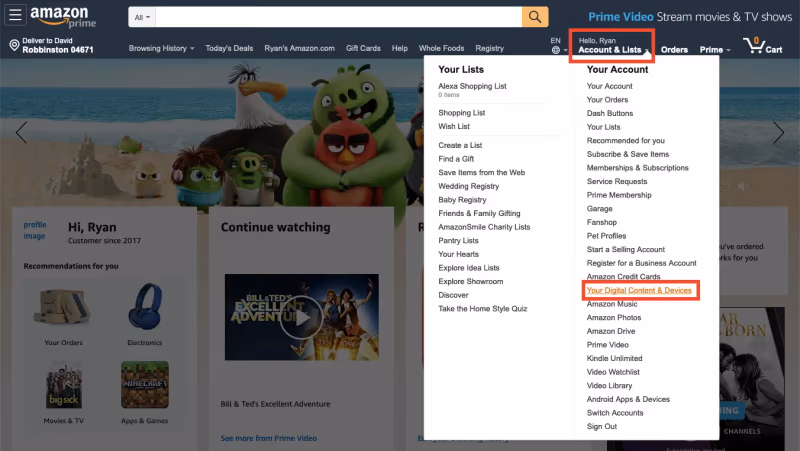Click inside the search input field
This screenshot has width=800, height=451.
(x=338, y=17)
